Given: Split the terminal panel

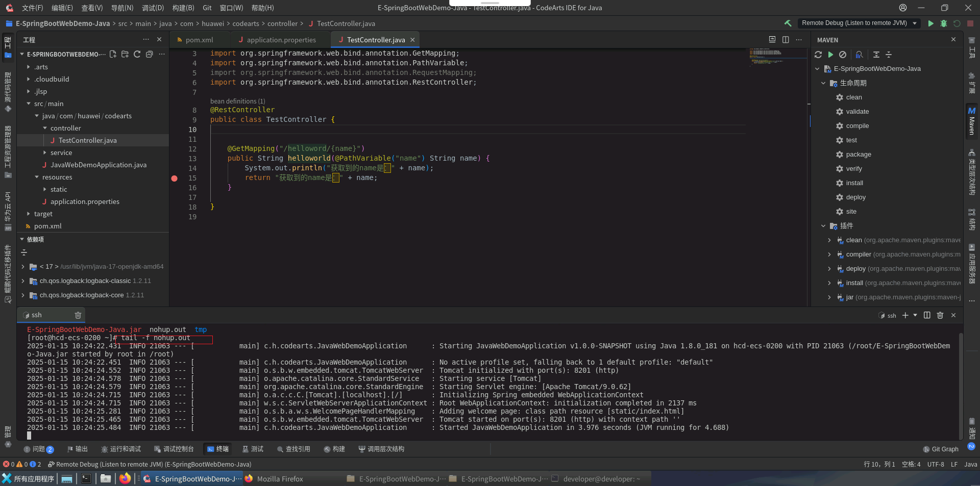Looking at the screenshot, I should coord(927,315).
